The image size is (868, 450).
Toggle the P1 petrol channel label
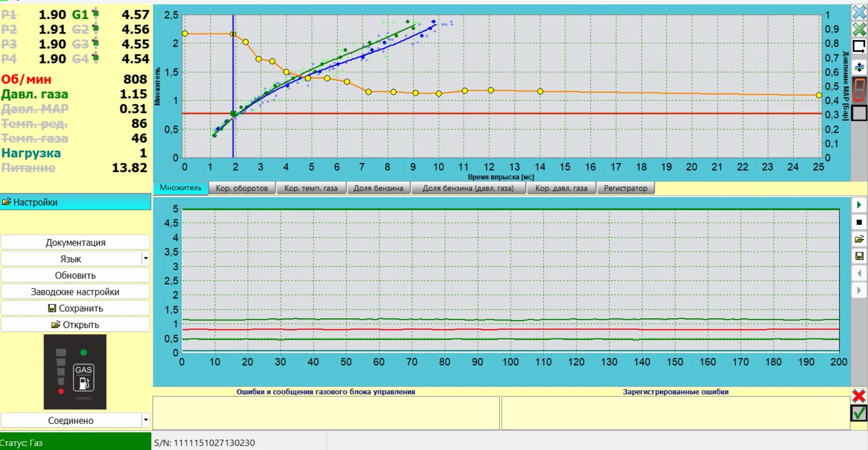9,15
